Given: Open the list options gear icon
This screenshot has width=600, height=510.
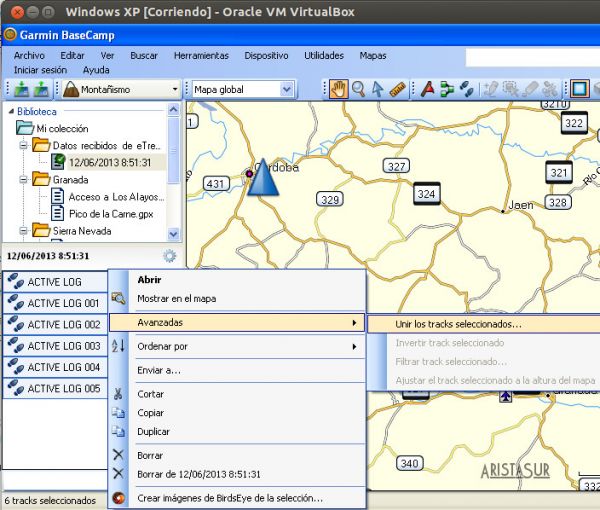Looking at the screenshot, I should tap(169, 255).
